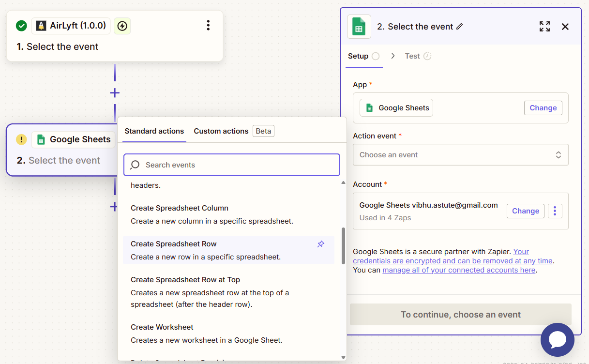Switch to the Standard actions tab
The width and height of the screenshot is (589, 364).
point(154,131)
